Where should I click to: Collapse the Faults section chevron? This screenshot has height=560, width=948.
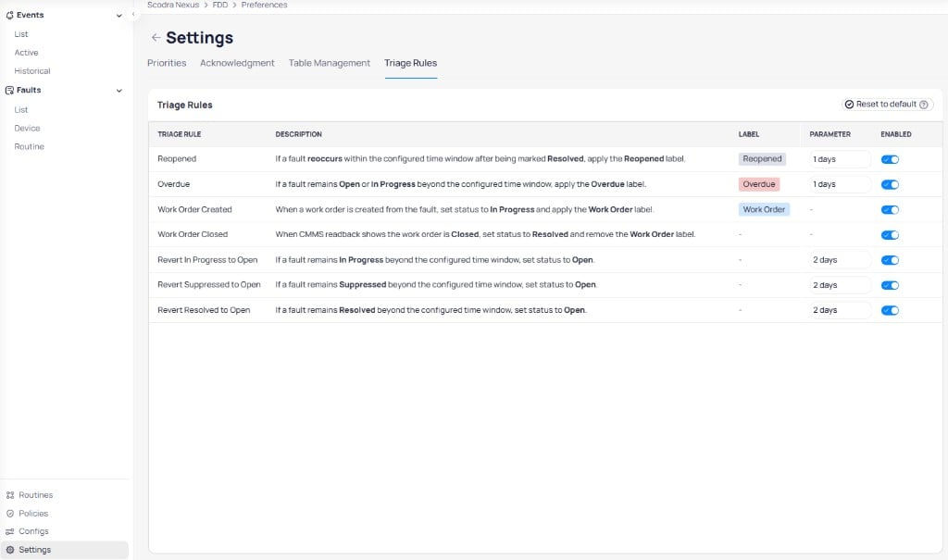click(119, 91)
